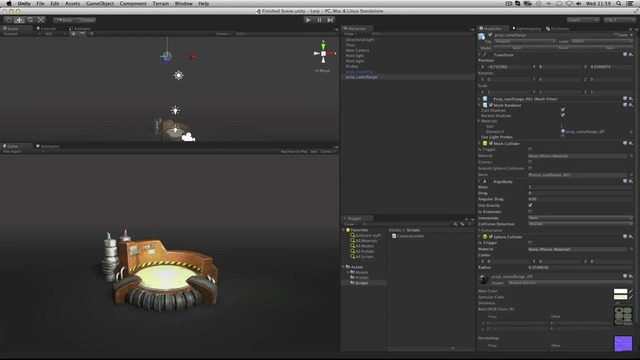Toggle the Static checkbox in Inspector
640x360 pixels.
pyautogui.click(x=616, y=35)
